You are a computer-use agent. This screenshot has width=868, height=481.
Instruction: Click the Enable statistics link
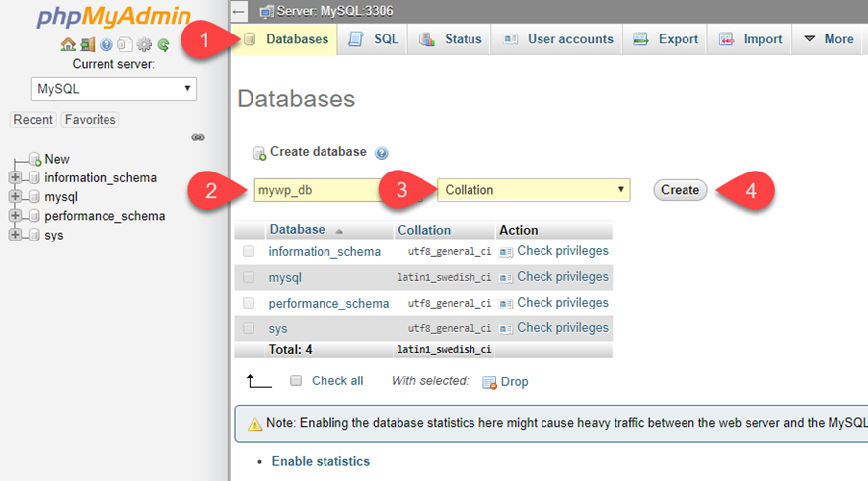[x=321, y=461]
